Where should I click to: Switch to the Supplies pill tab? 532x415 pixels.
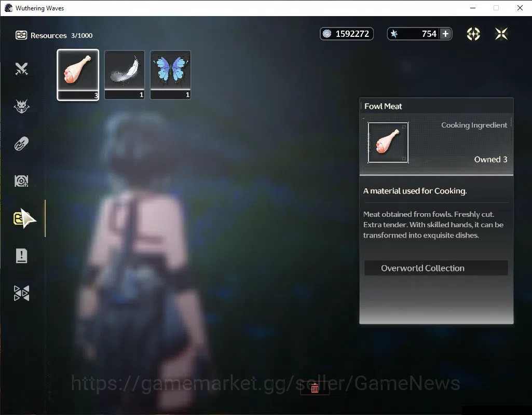pyautogui.click(x=21, y=143)
